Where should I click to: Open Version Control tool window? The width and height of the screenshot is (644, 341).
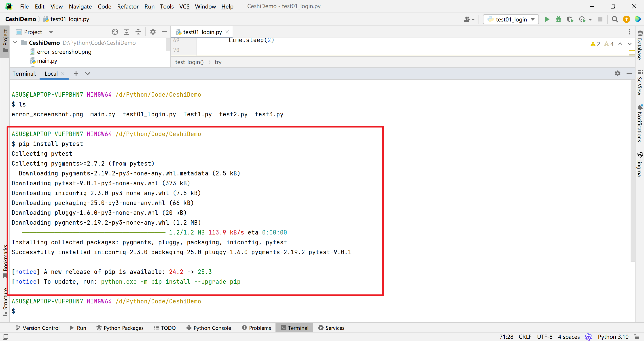(38, 328)
